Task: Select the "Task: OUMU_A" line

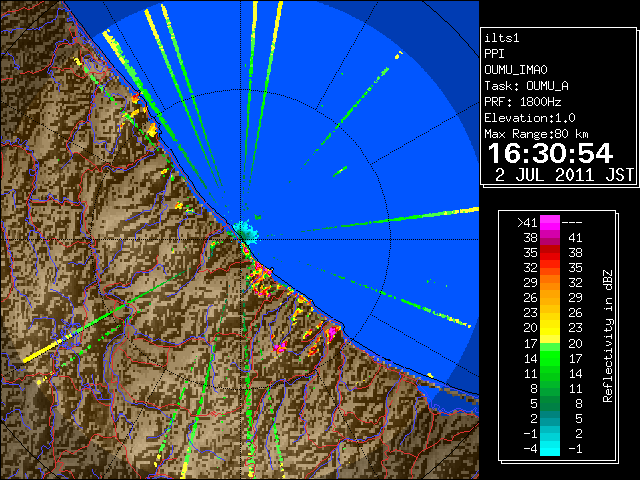Action: pyautogui.click(x=526, y=86)
